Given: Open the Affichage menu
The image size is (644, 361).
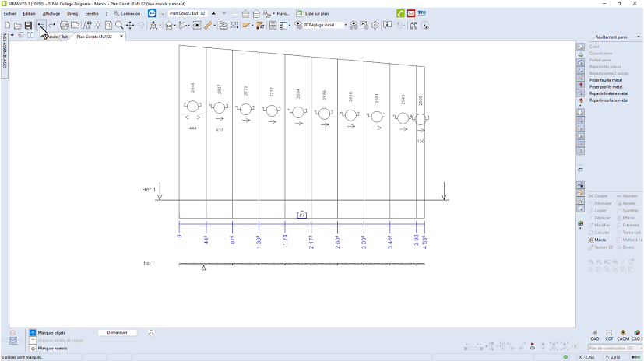Looking at the screenshot, I should (51, 13).
